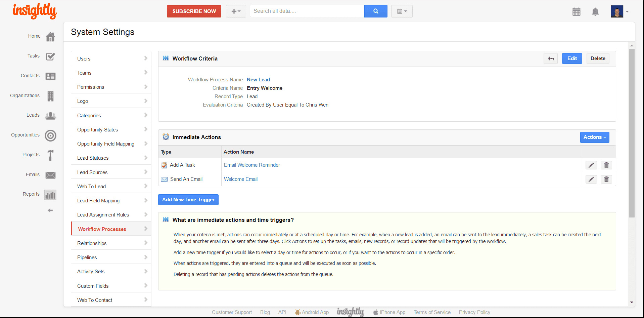644x318 pixels.
Task: Expand the Categories settings chevron
Action: (x=146, y=115)
